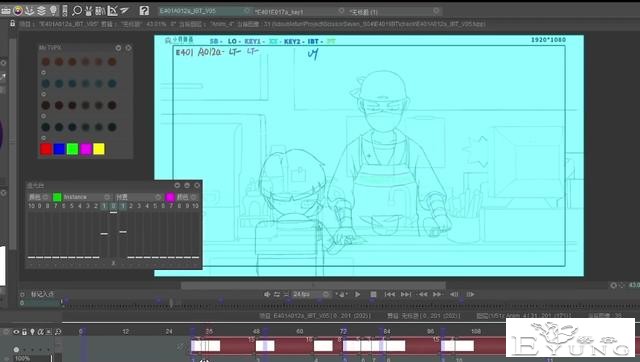Screen dimensions: 640x362
Task: Toggle the left 颜色 option in the light table
Action: point(38,197)
